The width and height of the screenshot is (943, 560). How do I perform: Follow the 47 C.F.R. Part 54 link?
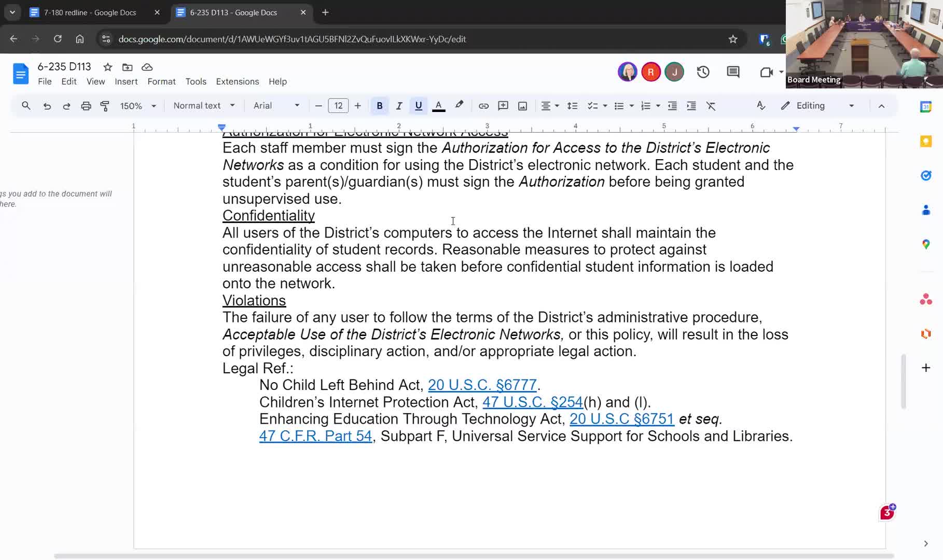tap(315, 436)
